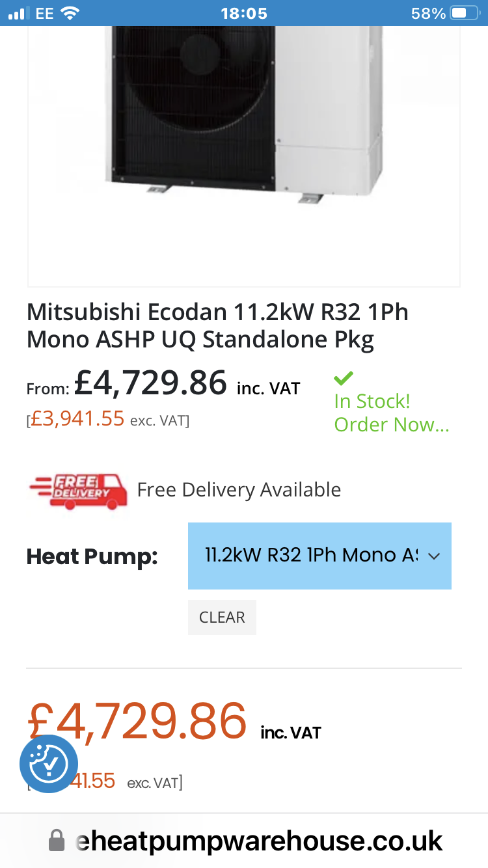Viewport: 488px width, 868px height.
Task: Tap the 18:05 clock in status bar
Action: coord(244,13)
